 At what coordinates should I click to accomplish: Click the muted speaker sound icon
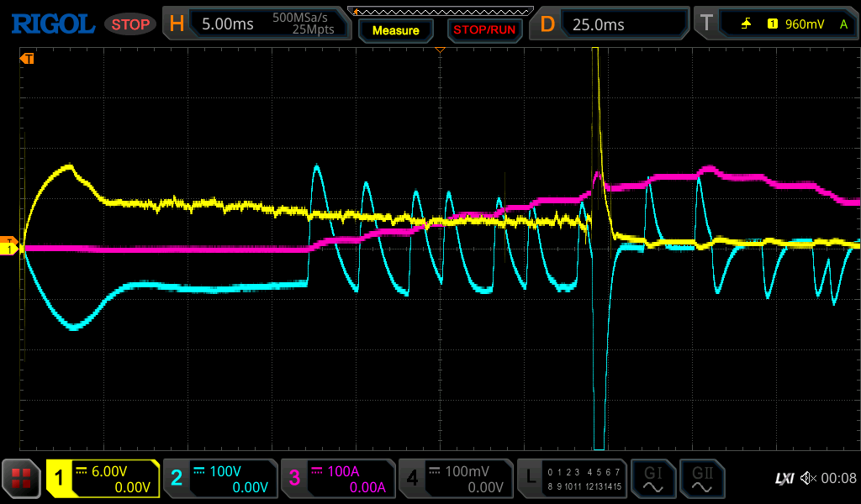[809, 479]
